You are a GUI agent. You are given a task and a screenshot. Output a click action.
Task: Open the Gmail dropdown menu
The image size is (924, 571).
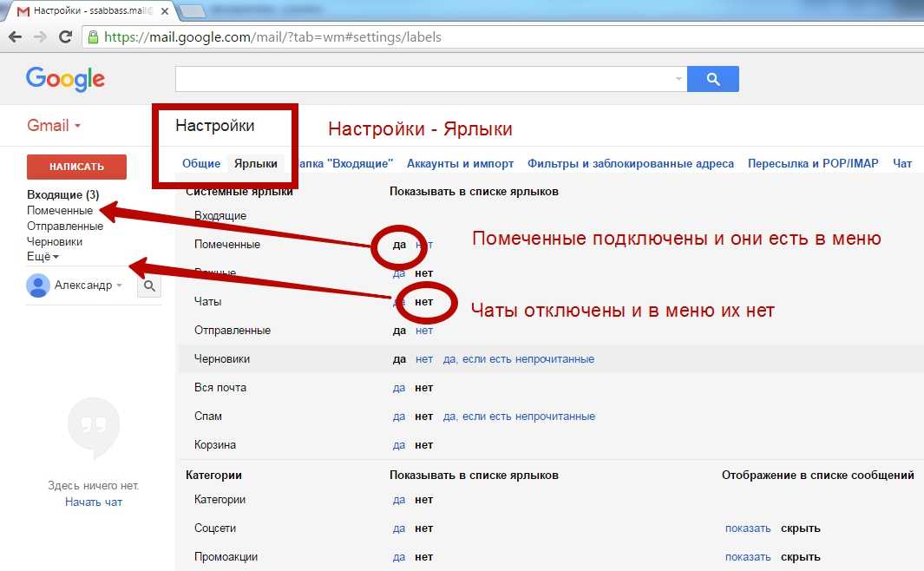pyautogui.click(x=54, y=126)
